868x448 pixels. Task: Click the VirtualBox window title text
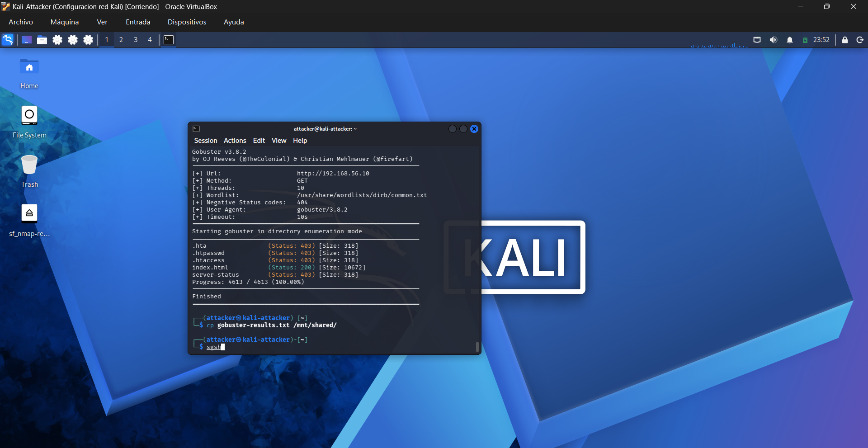(115, 7)
